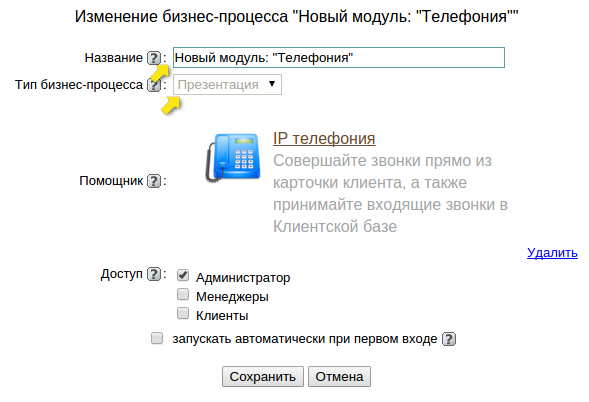Open the help icon next to Тип бизнес-процесса
The width and height of the screenshot is (589, 402).
(154, 85)
